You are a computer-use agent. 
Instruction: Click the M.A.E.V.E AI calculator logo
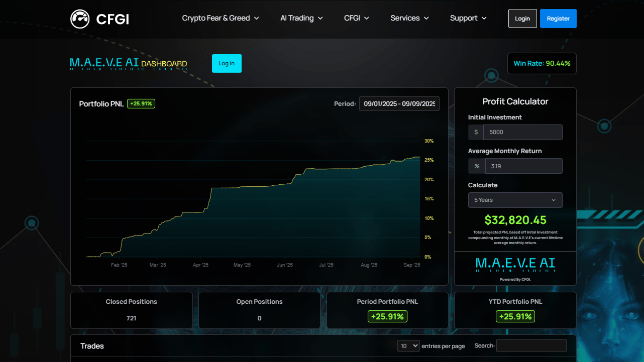515,264
